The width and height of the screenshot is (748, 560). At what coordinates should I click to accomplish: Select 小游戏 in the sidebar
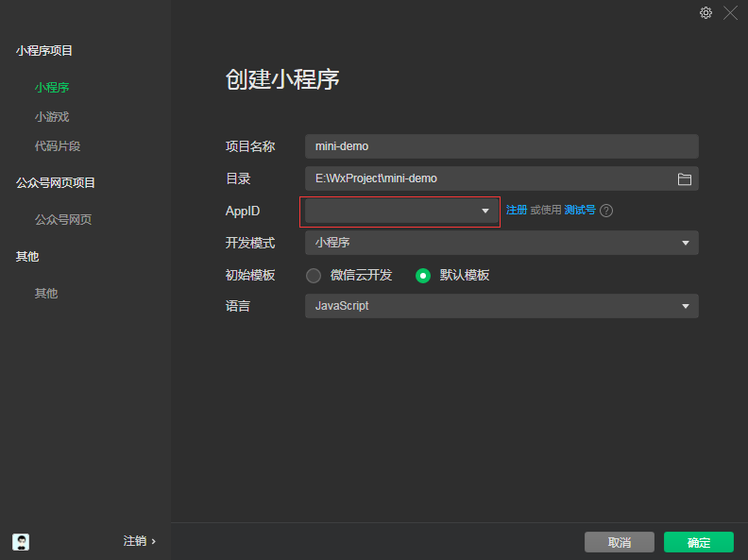tap(52, 117)
